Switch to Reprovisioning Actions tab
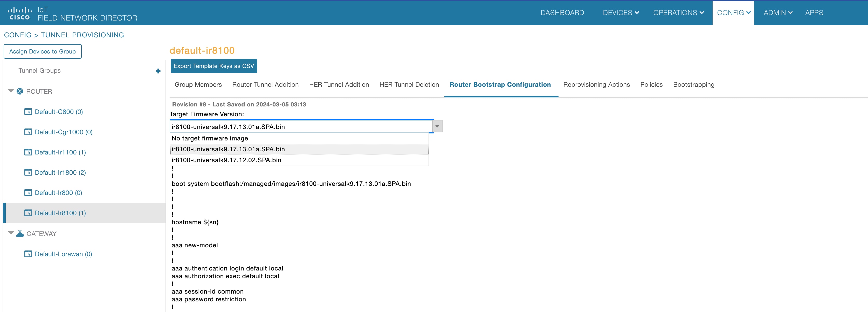The image size is (868, 312). 596,85
